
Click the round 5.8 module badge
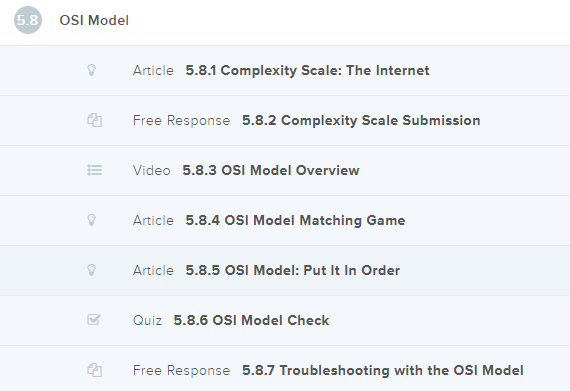pos(28,20)
